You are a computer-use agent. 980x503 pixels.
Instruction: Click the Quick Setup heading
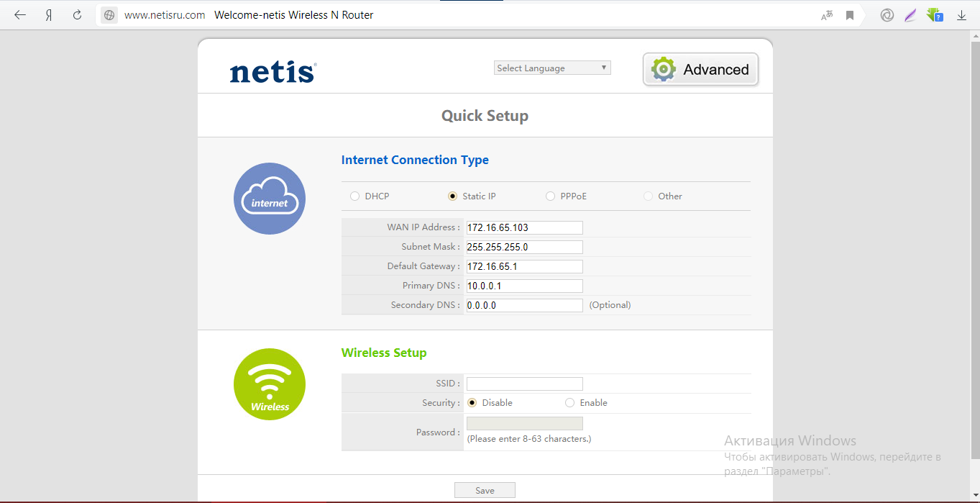(485, 116)
